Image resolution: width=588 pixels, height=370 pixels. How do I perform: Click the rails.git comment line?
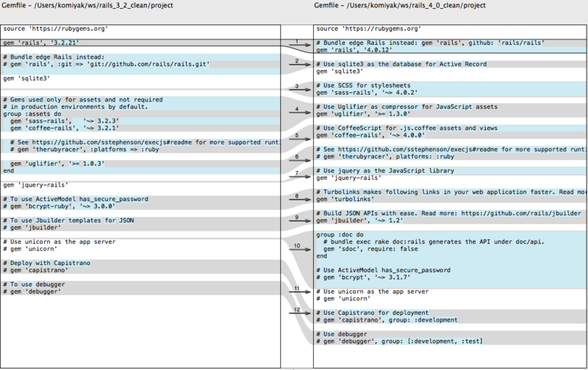pos(106,64)
